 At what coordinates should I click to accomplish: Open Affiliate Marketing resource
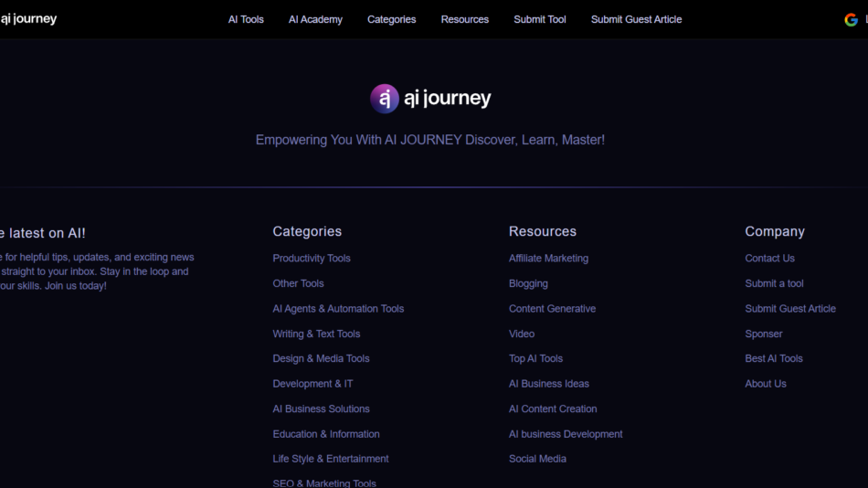point(548,258)
